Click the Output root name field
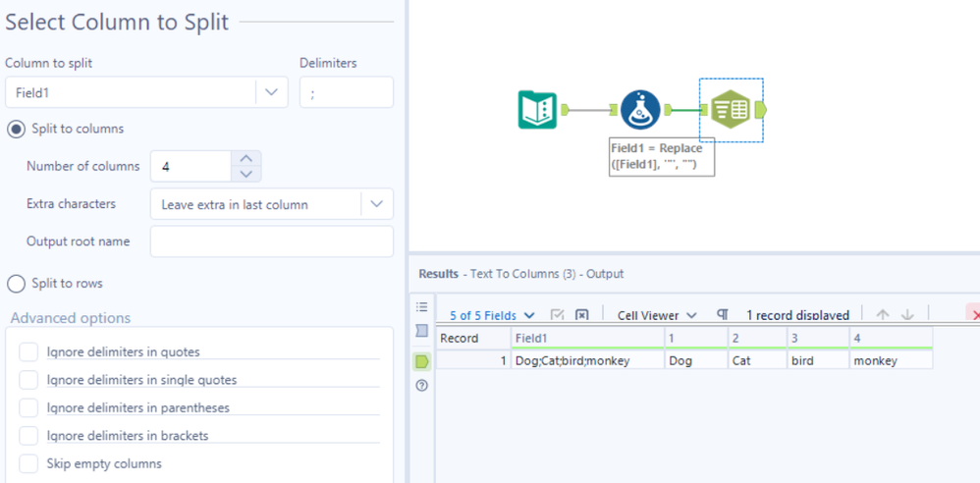Screen dimensions: 980x483 click(x=272, y=241)
